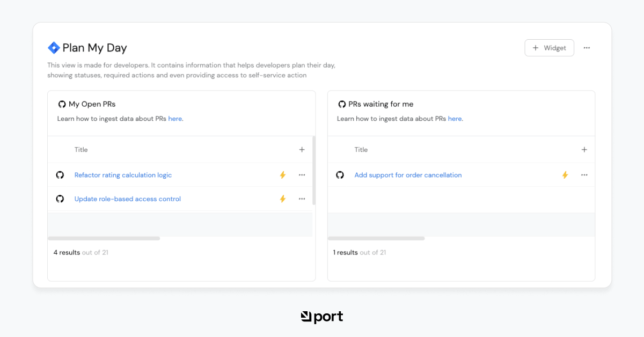This screenshot has height=337, width=644.
Task: Run action lightning bolt for Add support for order cancellation
Action: [565, 175]
